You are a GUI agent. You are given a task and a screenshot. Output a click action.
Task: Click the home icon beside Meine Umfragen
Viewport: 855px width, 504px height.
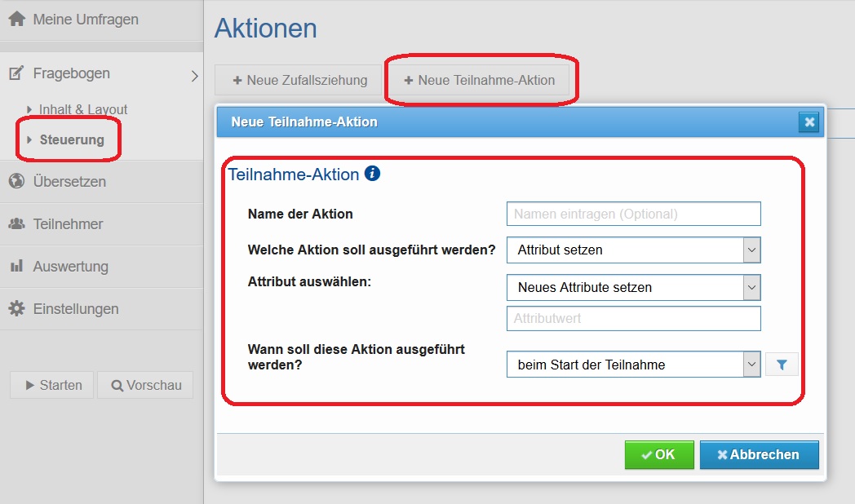tap(17, 19)
